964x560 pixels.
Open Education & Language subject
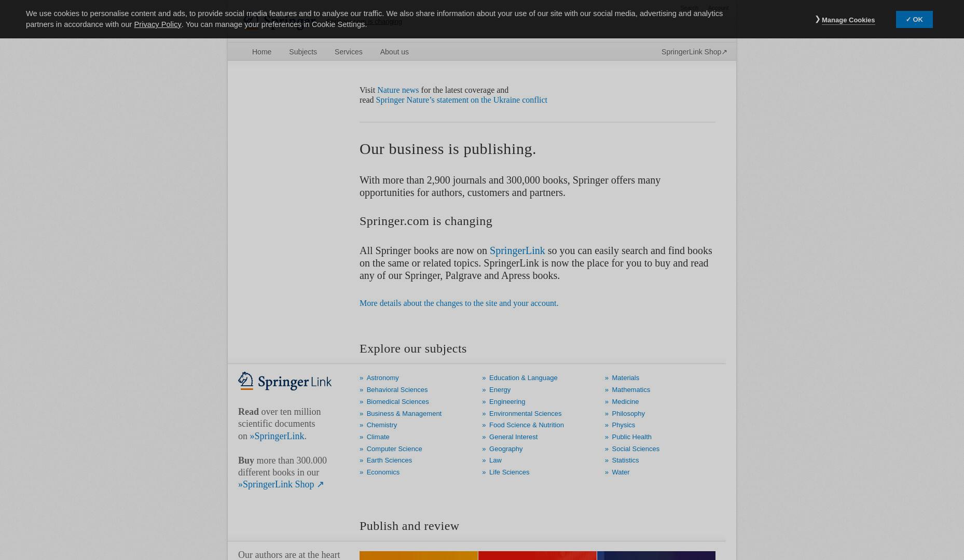pyautogui.click(x=523, y=378)
